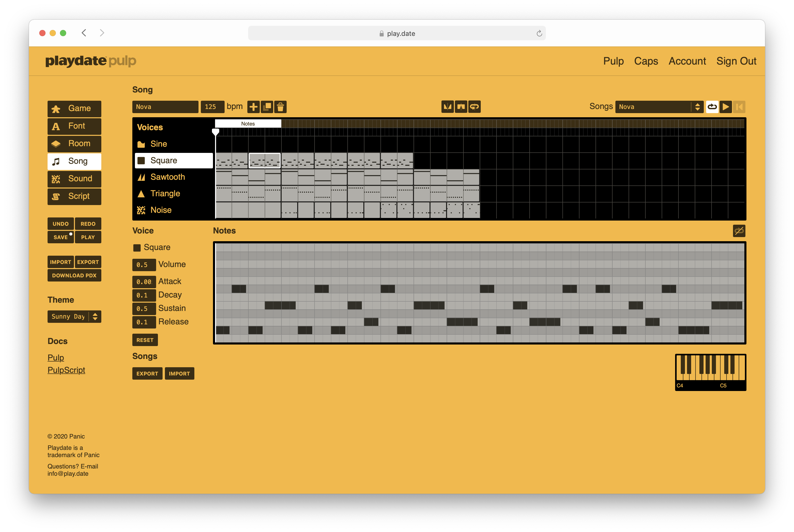The width and height of the screenshot is (794, 532).
Task: Click the second split-marker icon above timeline
Action: tap(461, 107)
